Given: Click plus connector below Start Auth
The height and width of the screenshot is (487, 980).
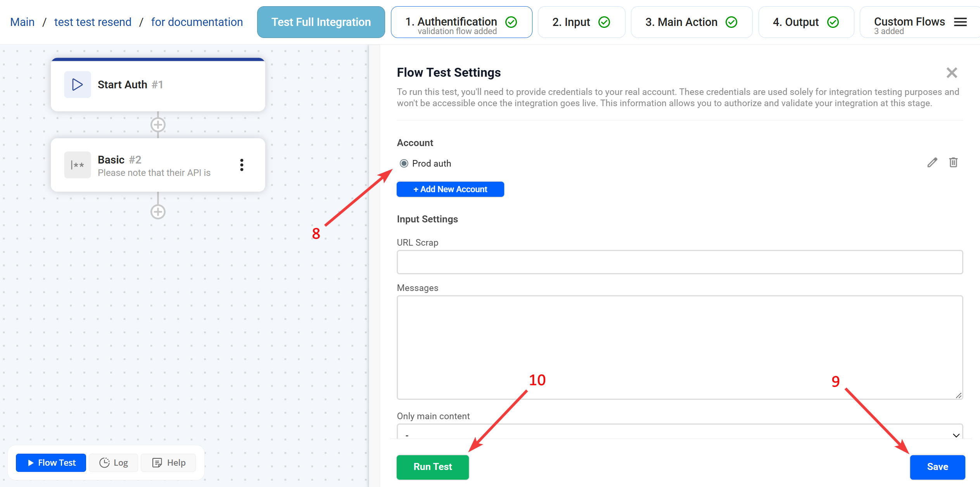Looking at the screenshot, I should click(x=158, y=125).
